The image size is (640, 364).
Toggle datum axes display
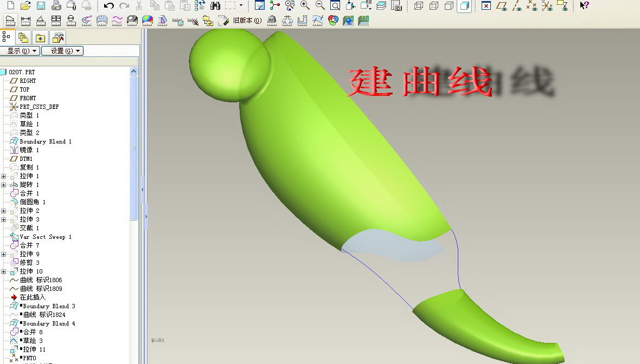(517, 6)
